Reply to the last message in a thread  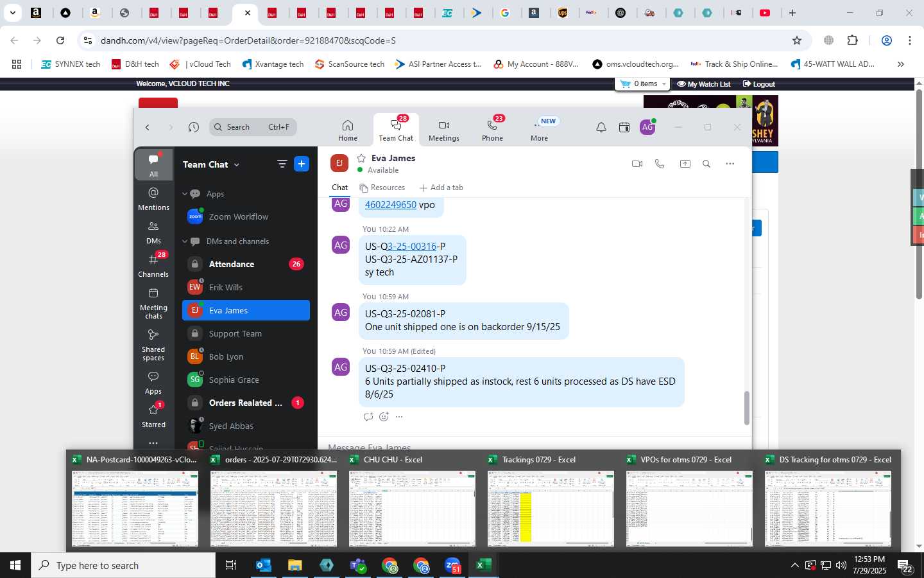[x=368, y=417]
